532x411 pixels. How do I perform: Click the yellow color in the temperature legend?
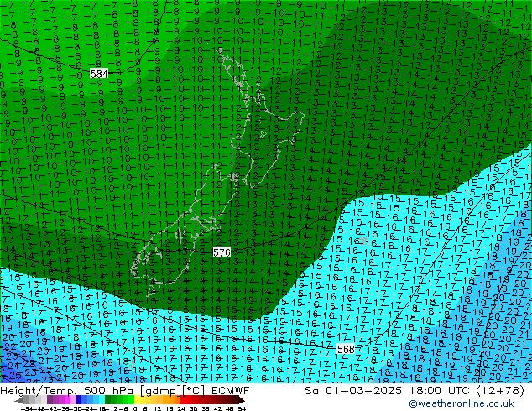tap(138, 401)
